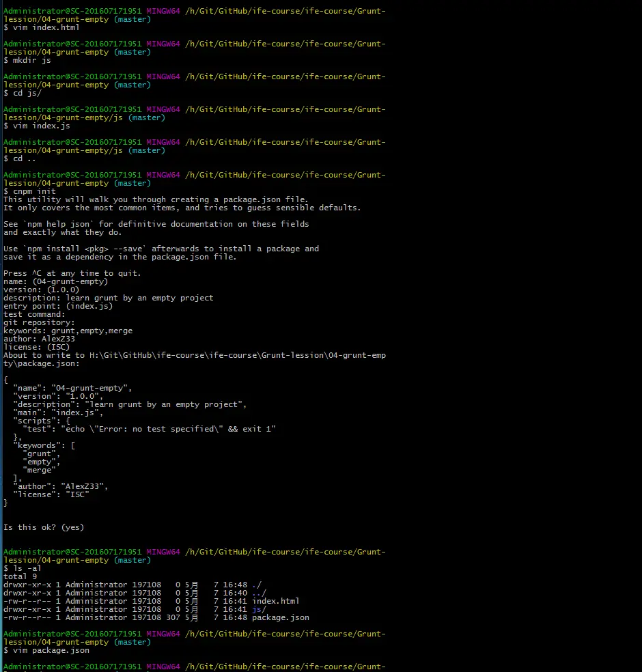The image size is (642, 672).
Task: Click the '$ cd js/' command
Action: (23, 93)
